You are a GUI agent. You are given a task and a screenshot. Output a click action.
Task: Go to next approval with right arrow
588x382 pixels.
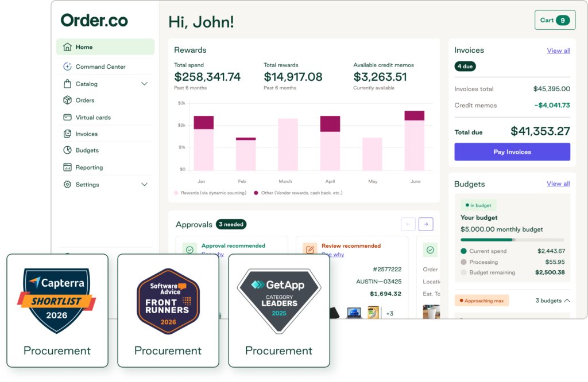pos(425,224)
